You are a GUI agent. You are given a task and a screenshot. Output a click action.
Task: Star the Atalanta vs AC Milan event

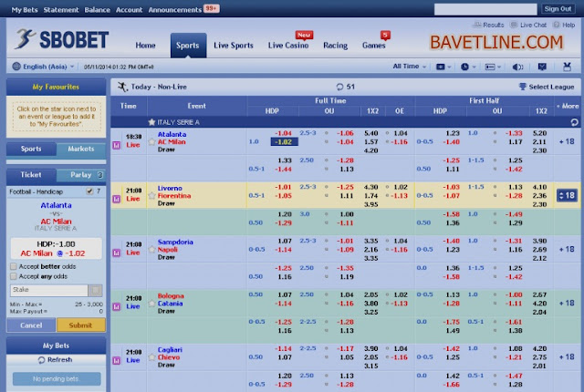click(x=151, y=141)
